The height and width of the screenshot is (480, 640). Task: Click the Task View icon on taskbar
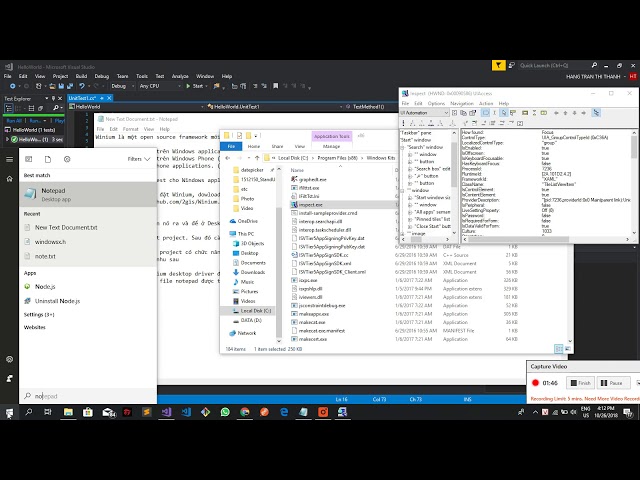coord(48,412)
